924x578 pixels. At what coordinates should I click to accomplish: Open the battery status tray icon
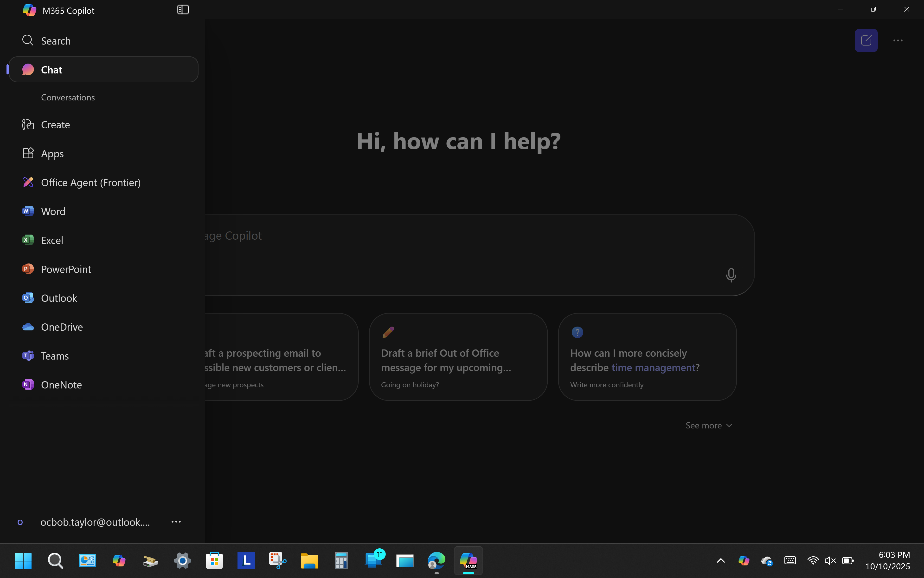(x=848, y=561)
